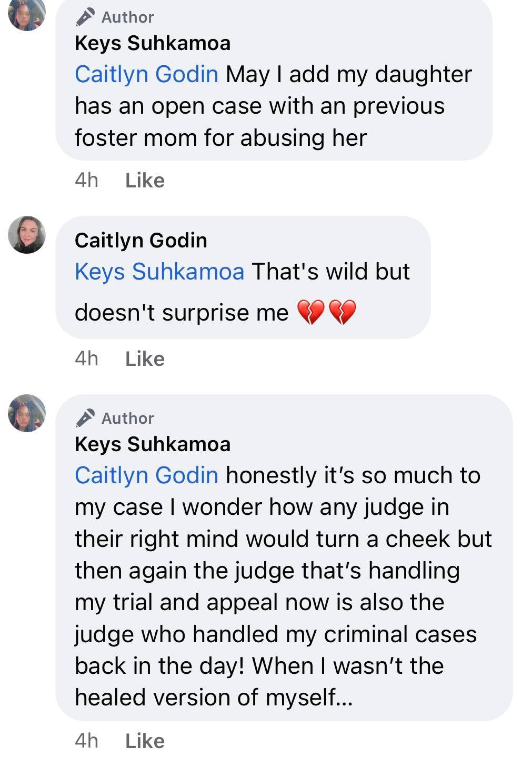Click the first broken heart emoji
This screenshot has height=757, width=532.
click(311, 313)
